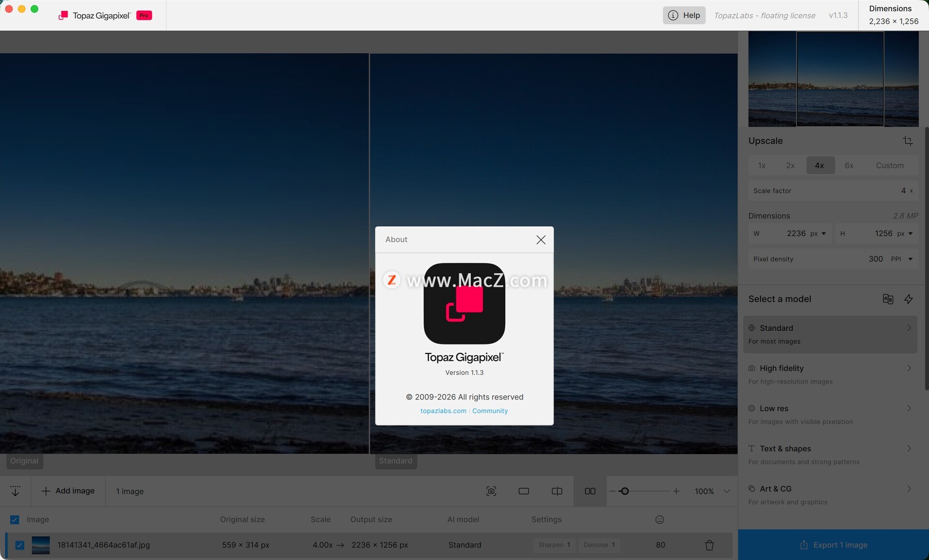Screen dimensions: 929x560
Task: Click the crop icon next to Upscale
Action: [x=908, y=141]
